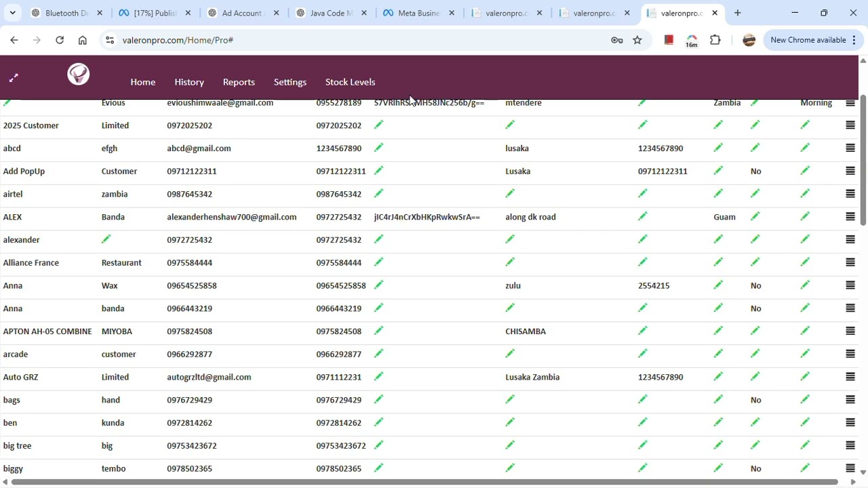Screen dimensions: 868x488
Task: Switch to Bluetooth browser tab
Action: (x=66, y=13)
